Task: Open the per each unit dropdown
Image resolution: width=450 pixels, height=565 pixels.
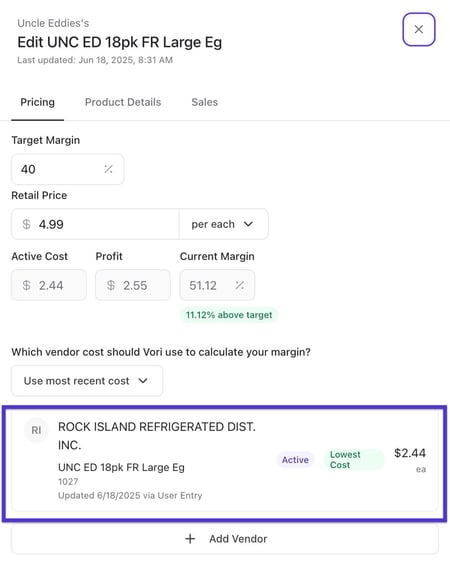Action: (223, 224)
